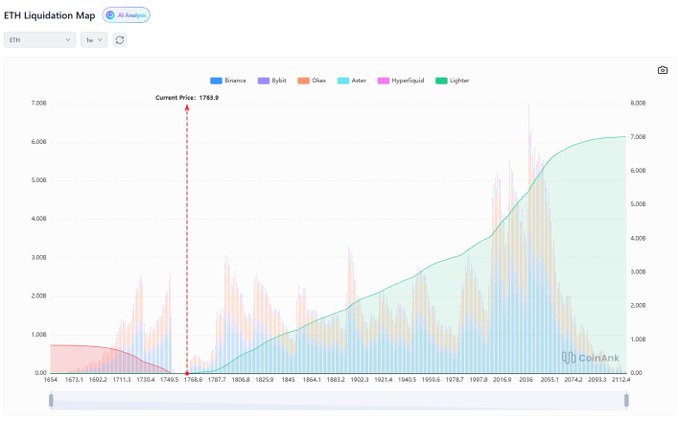Click right axis value 8.00B
This screenshot has height=422, width=680.
tap(638, 103)
